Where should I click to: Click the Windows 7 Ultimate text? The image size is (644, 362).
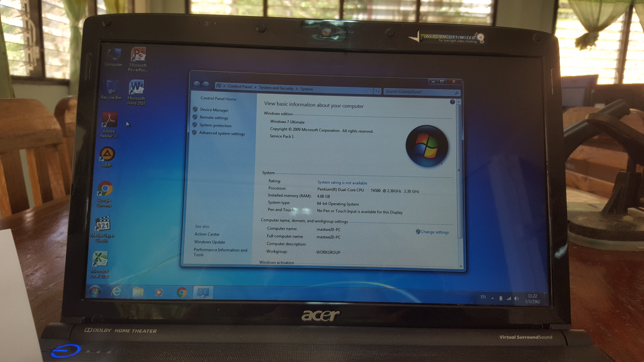(x=287, y=122)
